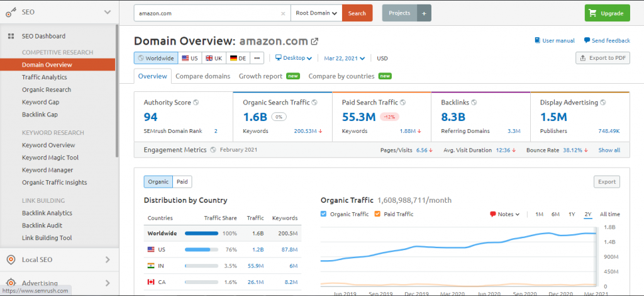Switch to the Compare by countries tab
Screen dimensions: 644x296
point(350,76)
